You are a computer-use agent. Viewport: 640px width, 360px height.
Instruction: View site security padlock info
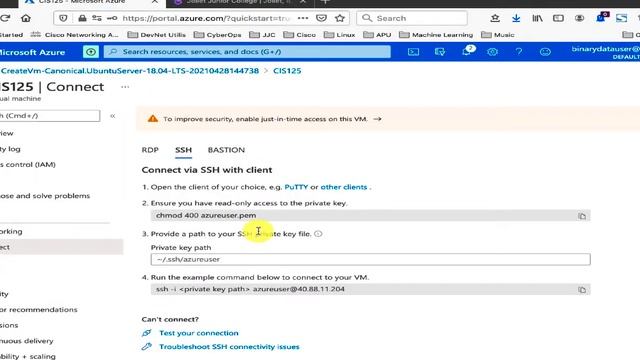point(82,18)
